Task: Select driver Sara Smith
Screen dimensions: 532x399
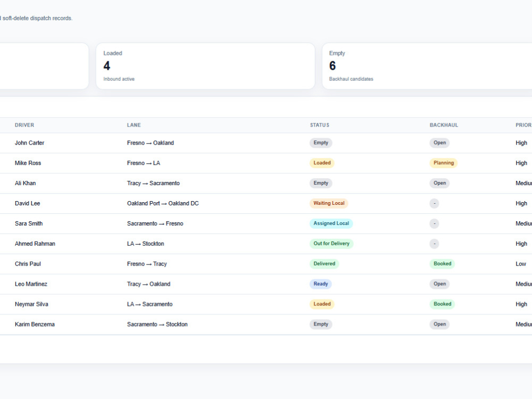Action: [29, 223]
